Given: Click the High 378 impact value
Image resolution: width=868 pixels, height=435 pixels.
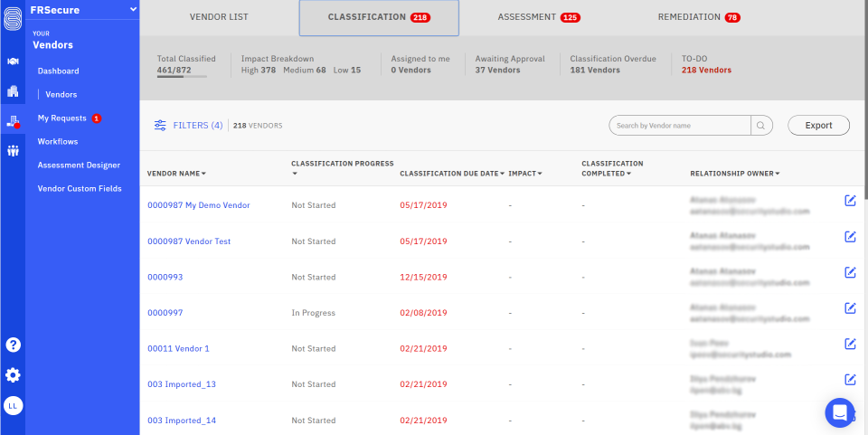Looking at the screenshot, I should 259,71.
